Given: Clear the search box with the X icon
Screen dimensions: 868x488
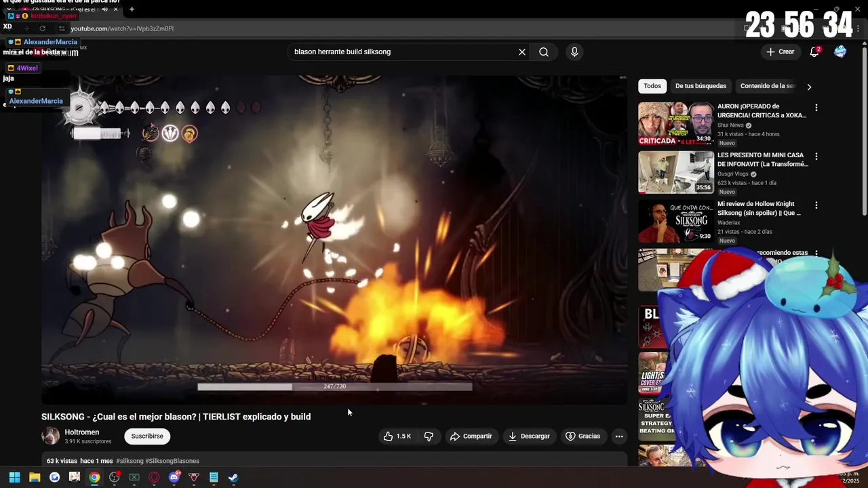Looking at the screenshot, I should (522, 52).
